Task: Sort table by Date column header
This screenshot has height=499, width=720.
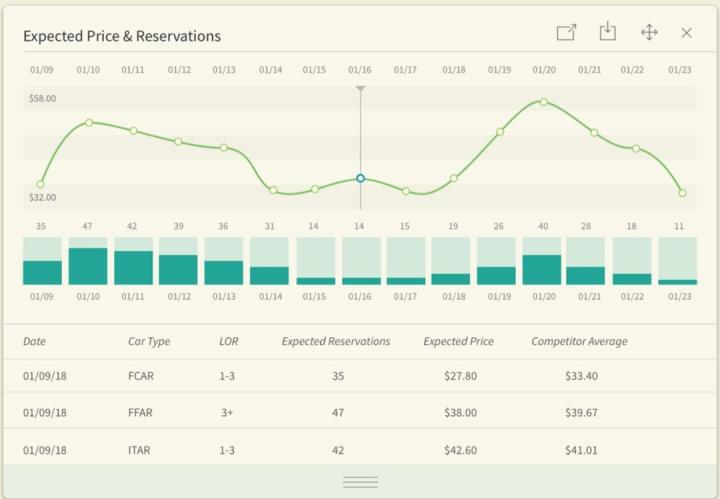Action: tap(34, 341)
